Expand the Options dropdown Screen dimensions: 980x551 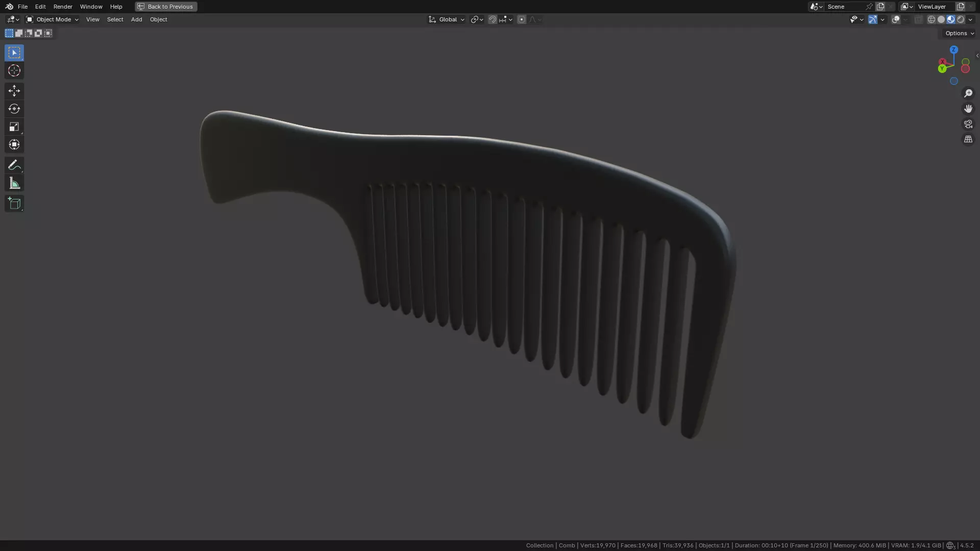click(x=959, y=33)
